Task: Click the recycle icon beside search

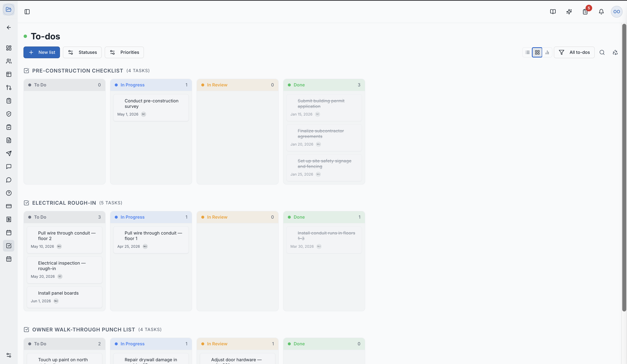Action: click(615, 52)
